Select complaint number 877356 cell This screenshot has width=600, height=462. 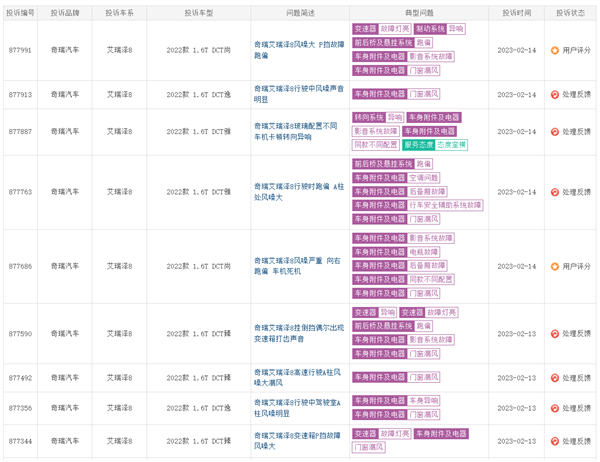[20, 408]
